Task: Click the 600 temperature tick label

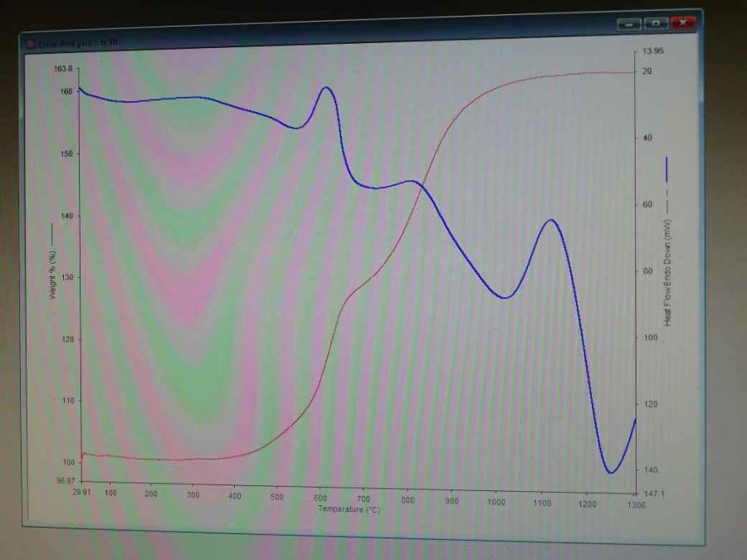Action: click(320, 498)
